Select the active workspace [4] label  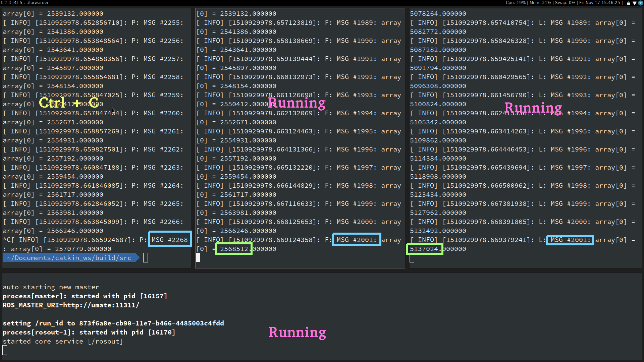tap(15, 3)
